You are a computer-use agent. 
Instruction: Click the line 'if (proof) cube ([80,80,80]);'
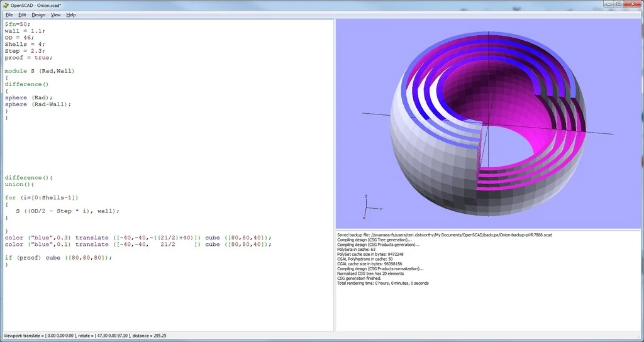tap(58, 258)
